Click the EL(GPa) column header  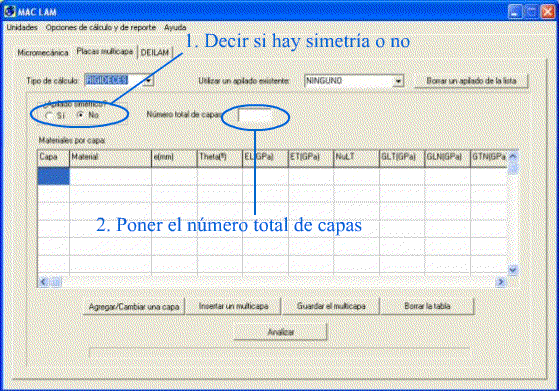(x=265, y=158)
